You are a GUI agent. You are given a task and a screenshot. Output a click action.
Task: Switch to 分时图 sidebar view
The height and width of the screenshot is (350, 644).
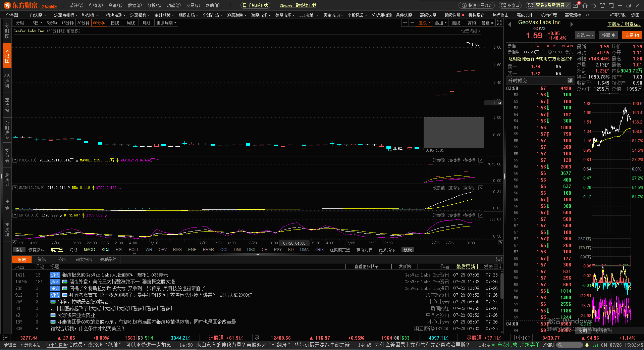click(7, 31)
